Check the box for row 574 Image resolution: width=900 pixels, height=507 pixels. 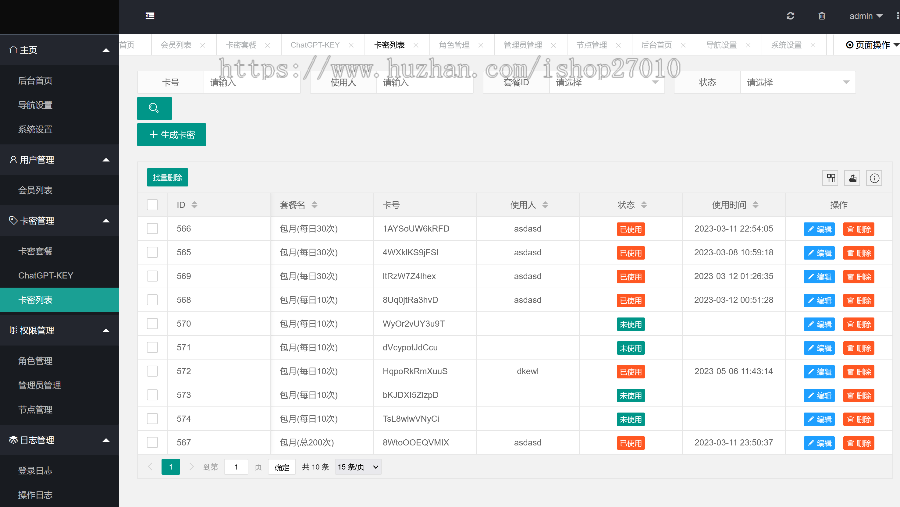pos(152,419)
